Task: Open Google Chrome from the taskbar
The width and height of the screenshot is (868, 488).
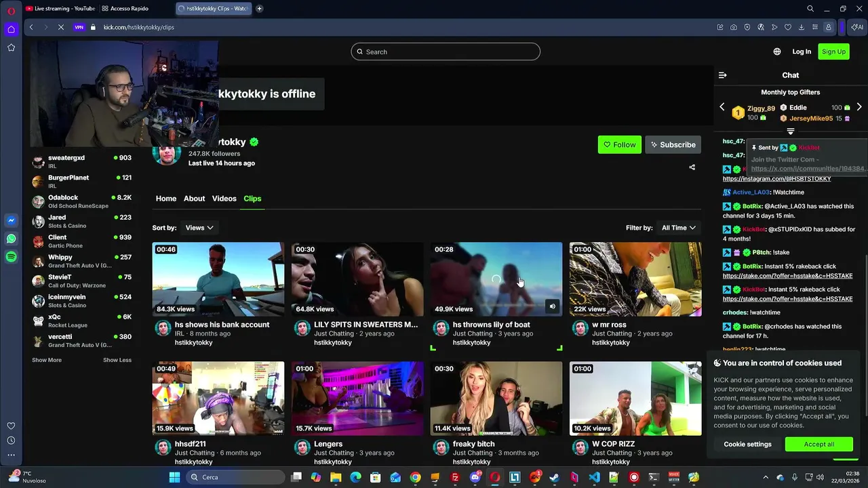Action: pos(415,477)
